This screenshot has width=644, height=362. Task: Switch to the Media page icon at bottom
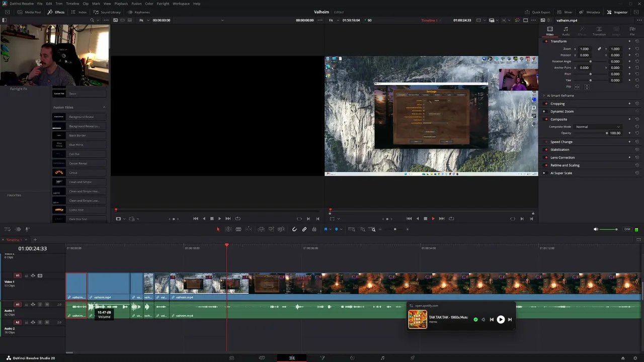point(231,358)
